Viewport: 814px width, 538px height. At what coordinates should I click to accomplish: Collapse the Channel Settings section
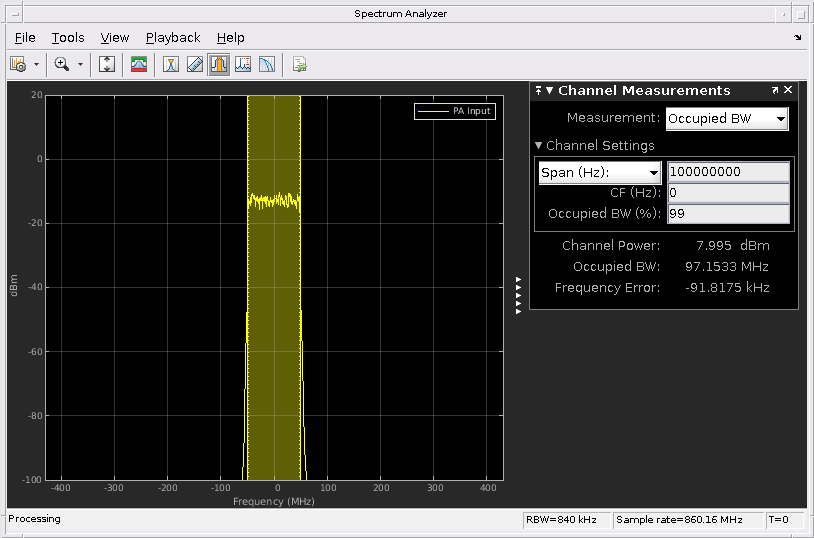pyautogui.click(x=539, y=146)
